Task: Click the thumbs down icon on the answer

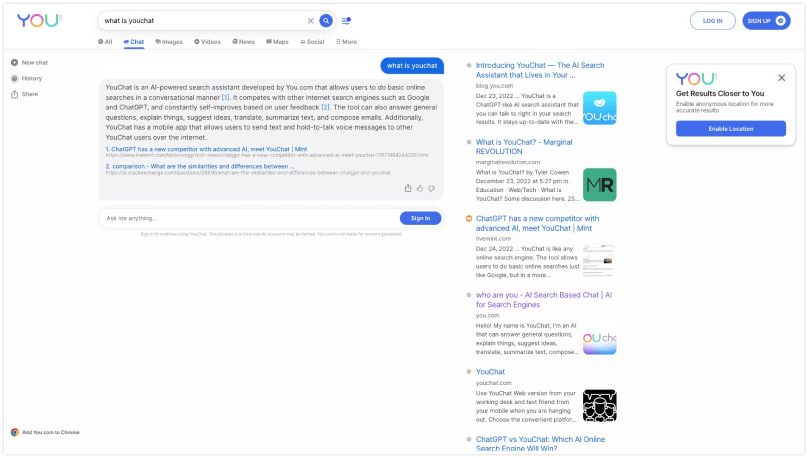Action: pos(431,188)
